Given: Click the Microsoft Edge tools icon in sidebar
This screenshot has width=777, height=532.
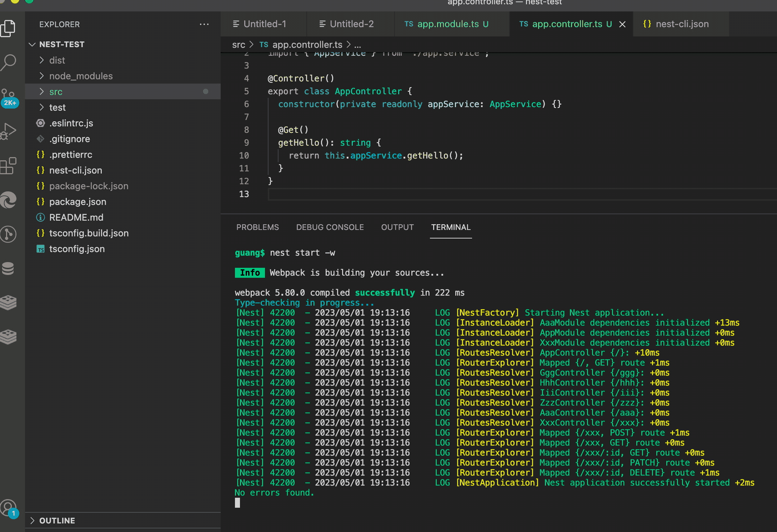Looking at the screenshot, I should [x=9, y=200].
